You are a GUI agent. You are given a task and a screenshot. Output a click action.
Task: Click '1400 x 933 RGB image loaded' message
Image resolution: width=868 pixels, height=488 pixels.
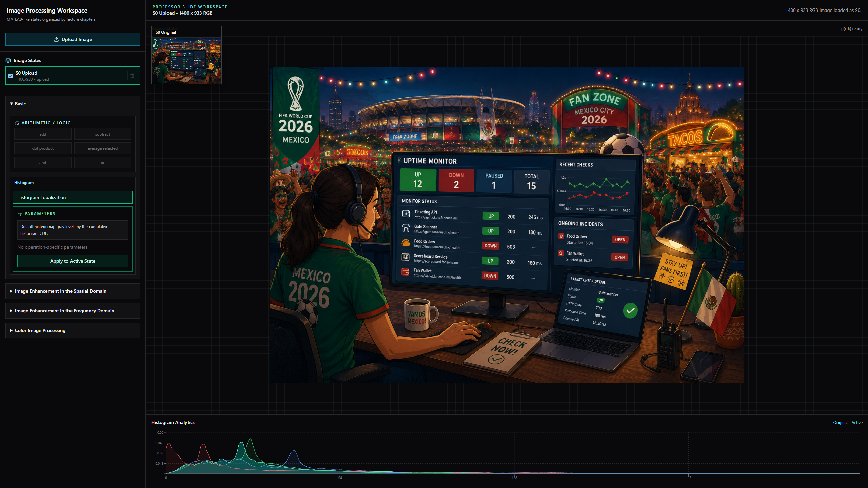pos(823,10)
